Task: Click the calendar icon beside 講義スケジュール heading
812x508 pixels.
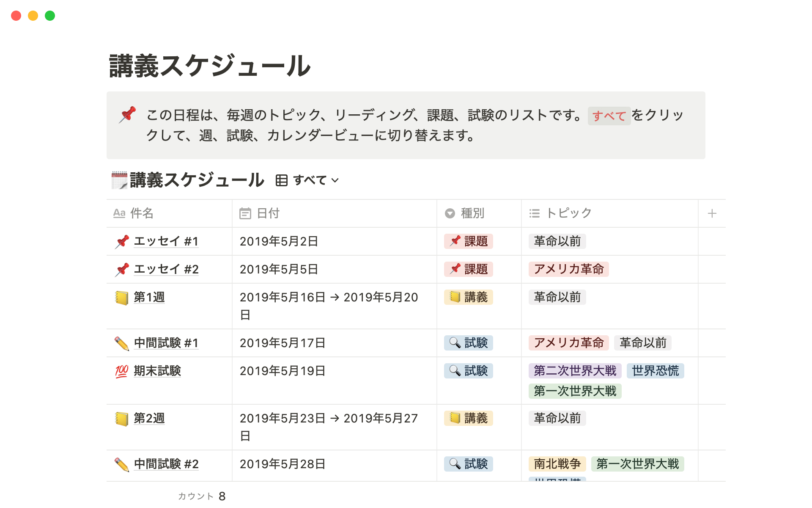Action: pos(119,180)
